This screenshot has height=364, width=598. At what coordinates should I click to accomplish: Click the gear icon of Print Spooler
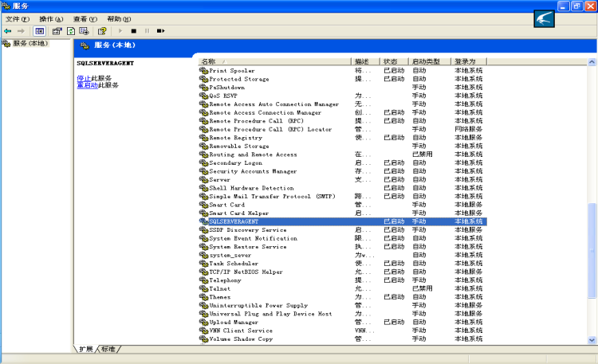click(x=203, y=71)
